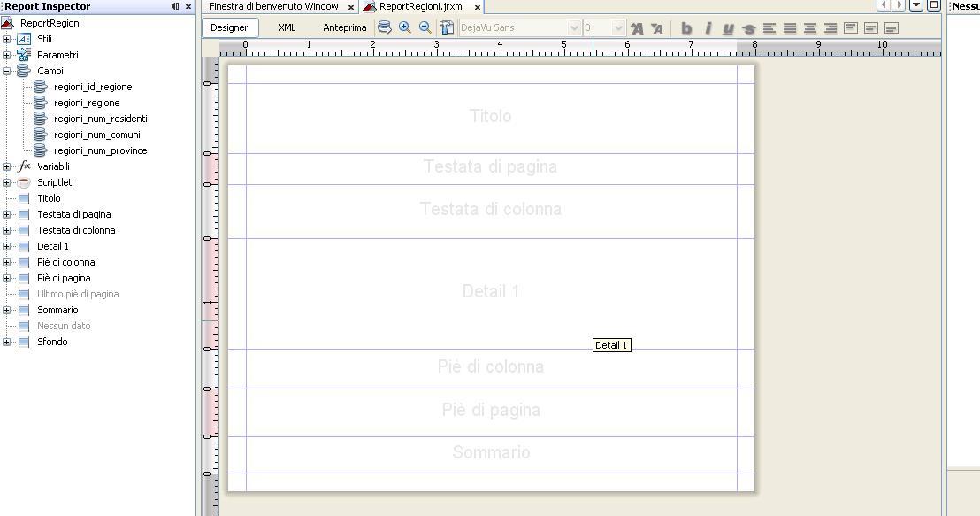
Task: Click the Variabili fx icon
Action: [x=25, y=166]
